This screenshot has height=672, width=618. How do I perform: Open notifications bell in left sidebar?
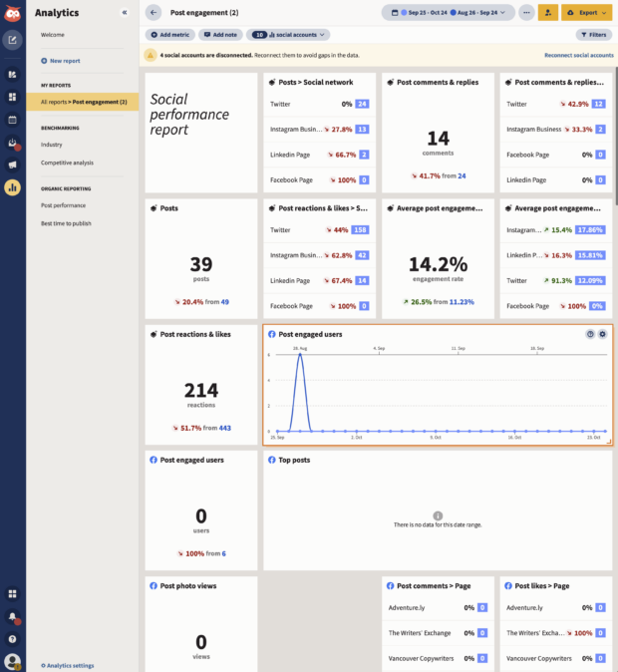tap(12, 617)
